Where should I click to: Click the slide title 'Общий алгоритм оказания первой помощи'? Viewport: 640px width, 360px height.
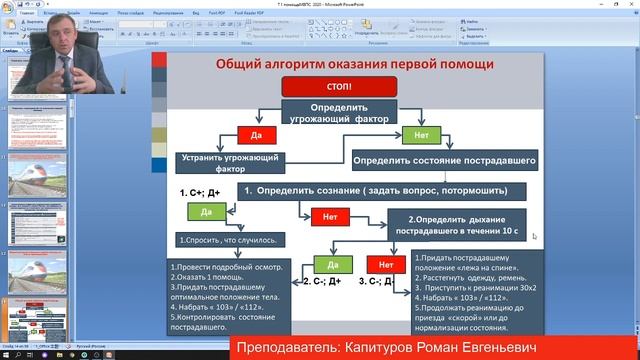tap(355, 64)
